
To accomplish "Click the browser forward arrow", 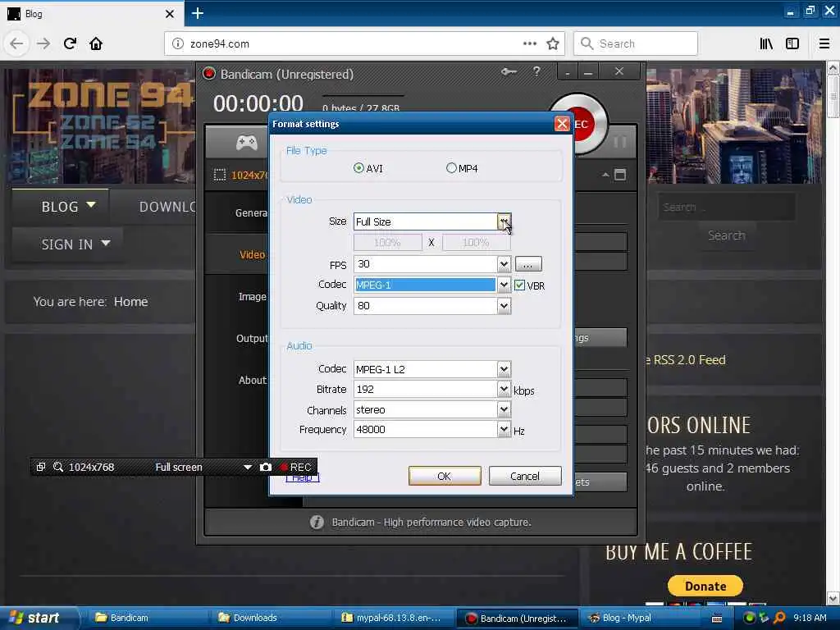I will pyautogui.click(x=43, y=43).
